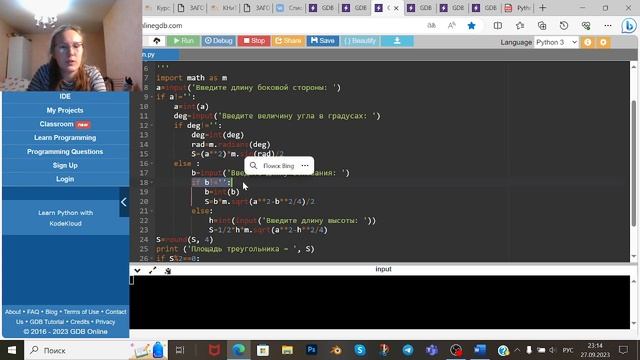The width and height of the screenshot is (640, 360).
Task: Open Programming Questions in the sidebar
Action: click(x=65, y=151)
